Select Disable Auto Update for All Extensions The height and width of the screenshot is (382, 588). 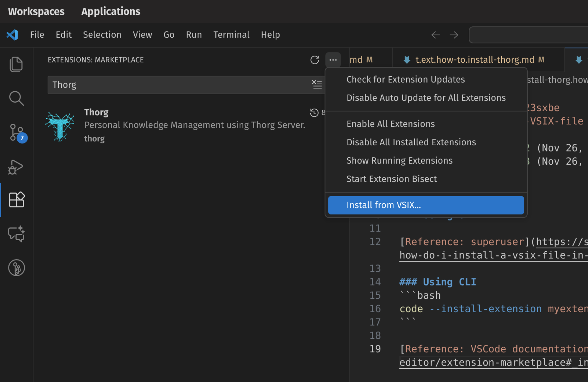426,98
